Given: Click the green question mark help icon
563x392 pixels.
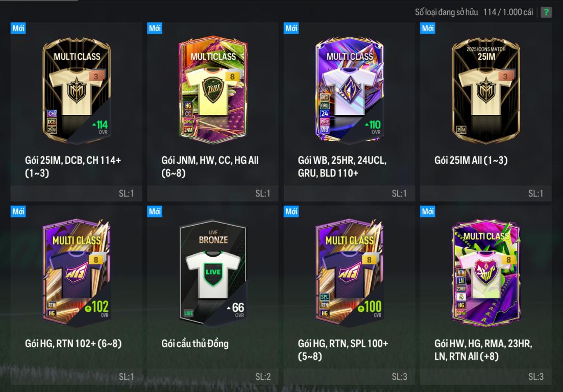Looking at the screenshot, I should pyautogui.click(x=546, y=12).
